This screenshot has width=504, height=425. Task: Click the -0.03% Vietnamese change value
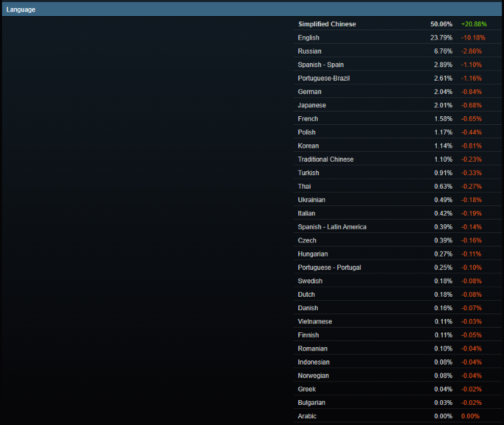tap(472, 321)
